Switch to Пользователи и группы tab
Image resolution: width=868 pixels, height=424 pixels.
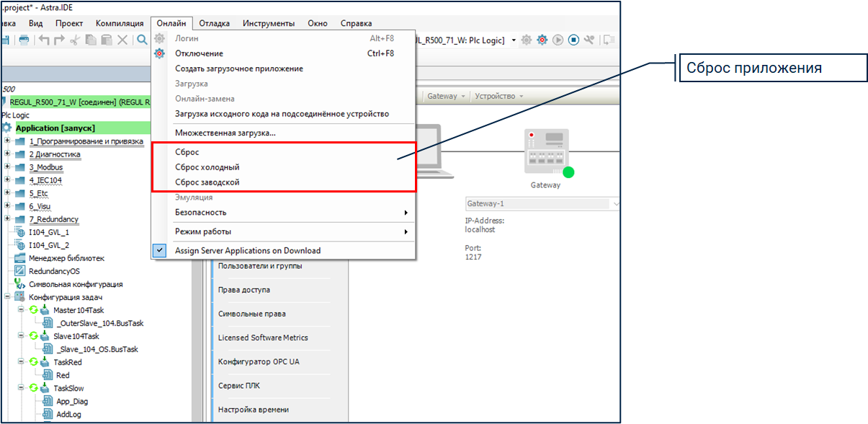coord(260,266)
